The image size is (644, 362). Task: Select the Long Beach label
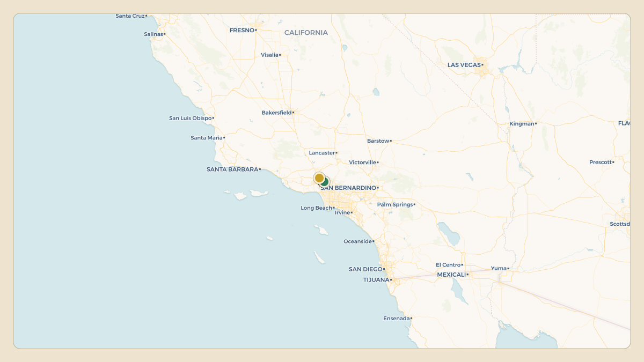pyautogui.click(x=316, y=208)
